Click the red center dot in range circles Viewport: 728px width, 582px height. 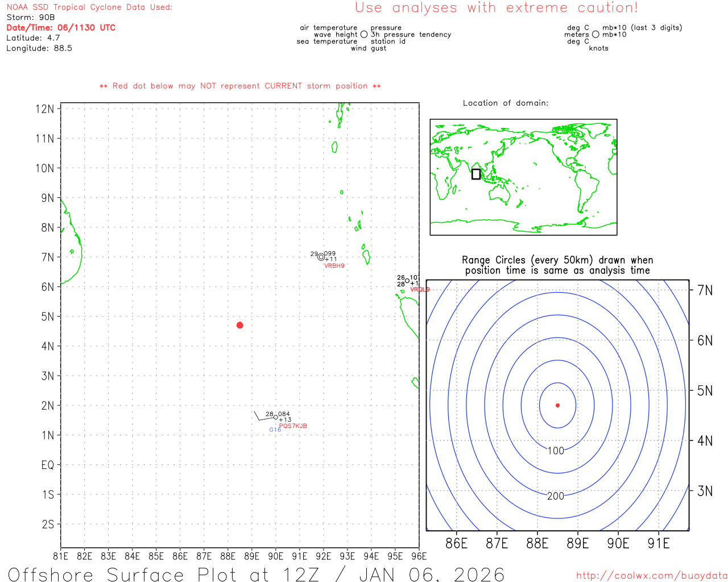557,405
